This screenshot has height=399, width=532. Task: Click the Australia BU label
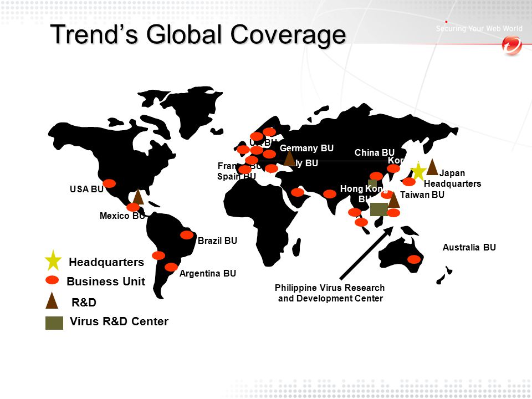[469, 247]
